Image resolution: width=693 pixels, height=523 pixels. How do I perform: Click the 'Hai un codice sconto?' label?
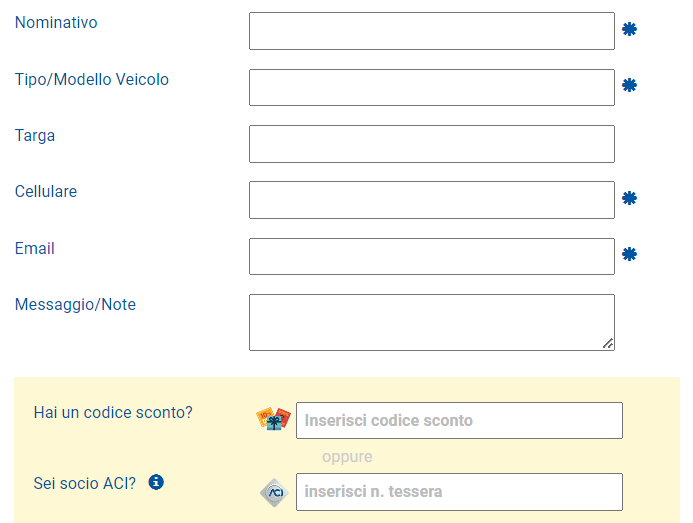pos(113,412)
